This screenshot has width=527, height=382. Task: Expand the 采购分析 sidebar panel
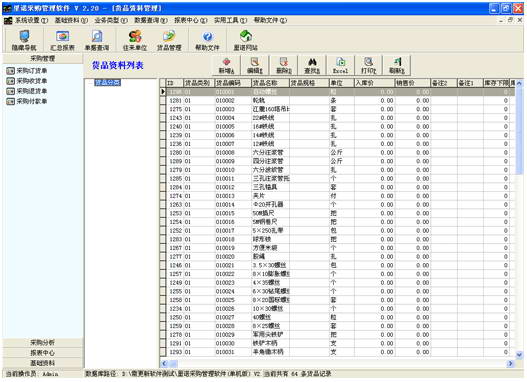click(x=43, y=342)
